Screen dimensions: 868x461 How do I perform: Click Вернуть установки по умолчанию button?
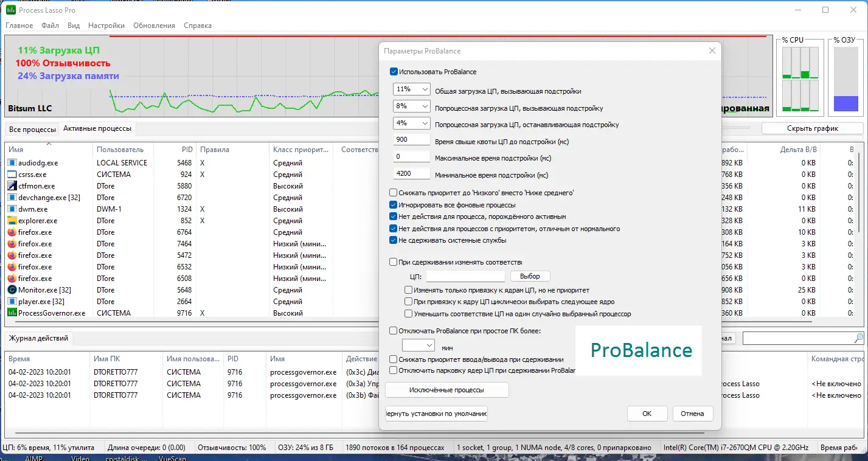437,414
